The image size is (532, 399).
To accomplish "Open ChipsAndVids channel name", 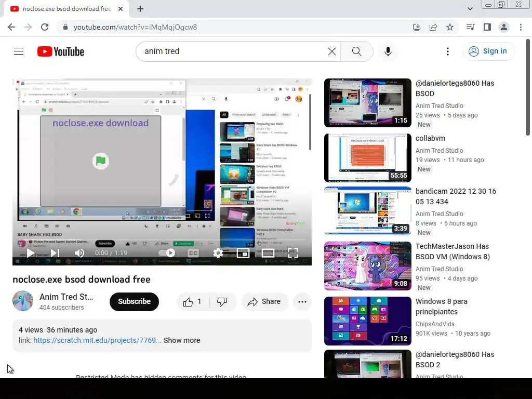I will pyautogui.click(x=435, y=324).
